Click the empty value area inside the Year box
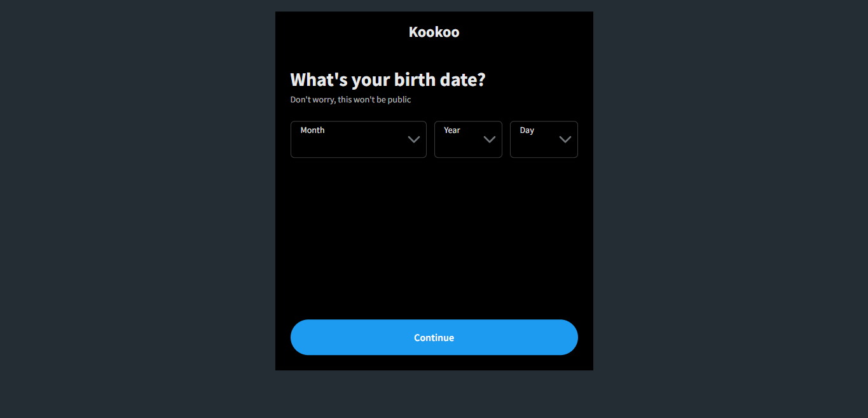 click(x=458, y=147)
